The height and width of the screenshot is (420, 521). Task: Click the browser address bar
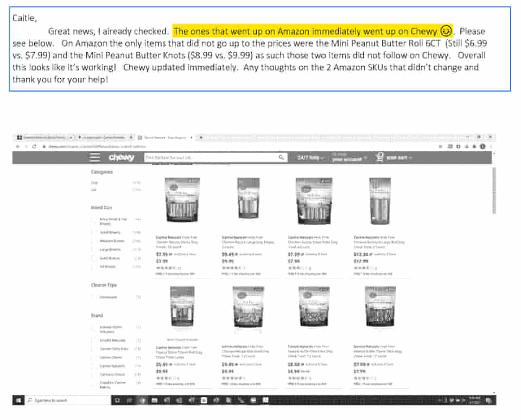(x=239, y=146)
